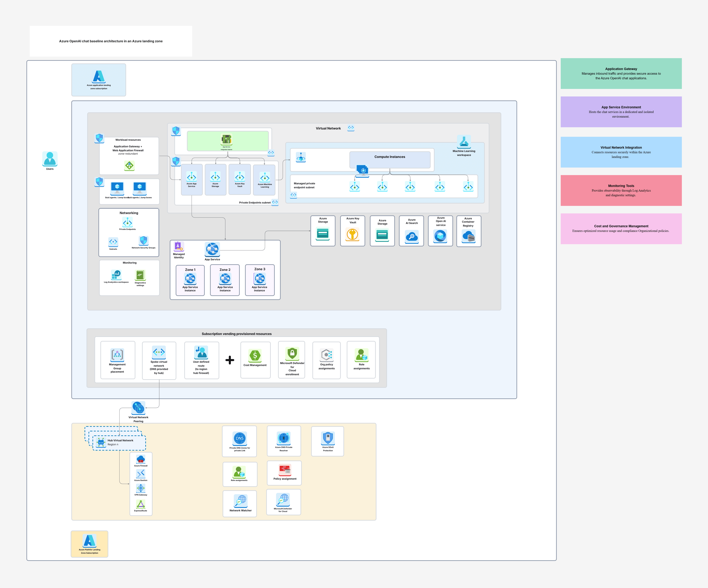Click the green App Service Integration Subnet box
Image resolution: width=708 pixels, height=588 pixels.
(228, 141)
